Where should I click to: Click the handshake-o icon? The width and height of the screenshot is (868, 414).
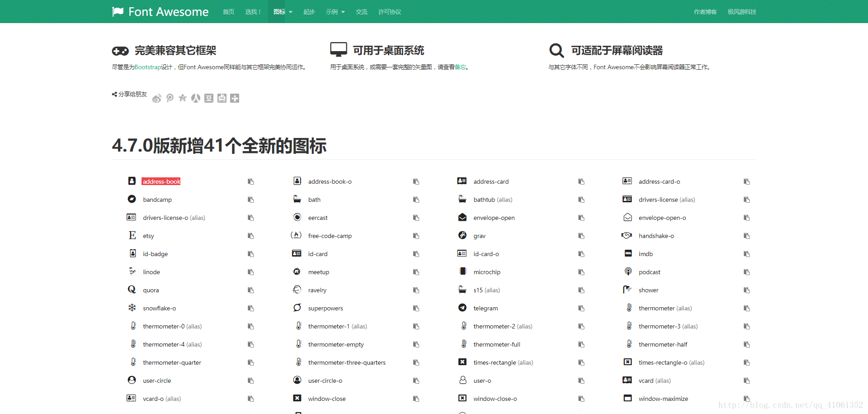(x=627, y=235)
